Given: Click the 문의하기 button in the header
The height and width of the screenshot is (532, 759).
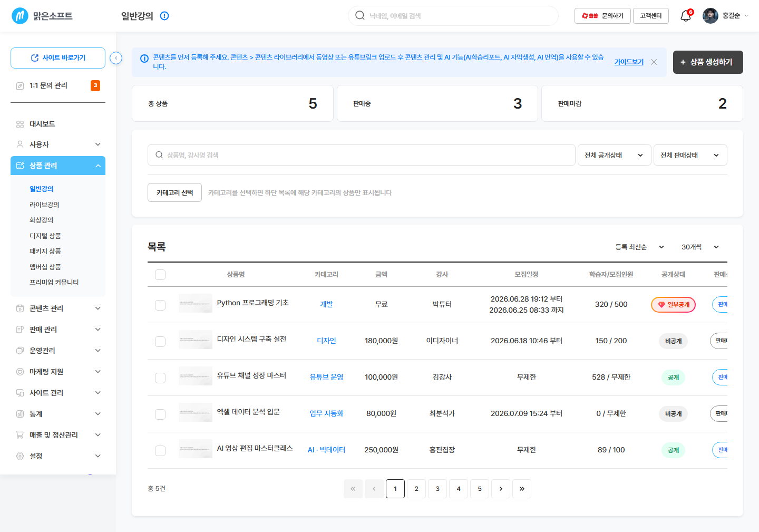Looking at the screenshot, I should tap(602, 16).
